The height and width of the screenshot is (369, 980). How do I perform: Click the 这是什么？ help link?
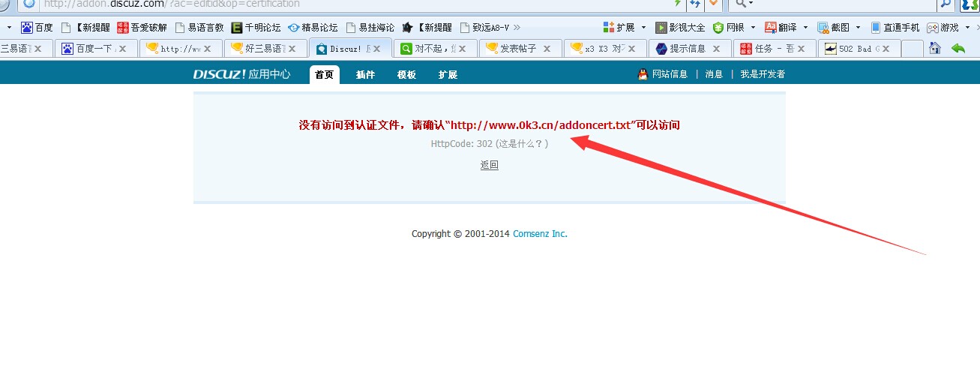(x=522, y=143)
